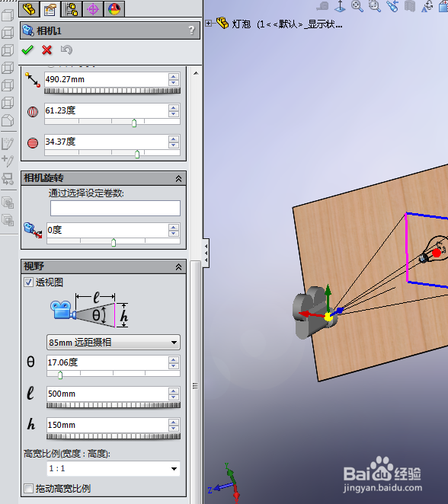Screen dimensions: 448x504
Task: Click the camera roll angle icon
Action: (33, 230)
